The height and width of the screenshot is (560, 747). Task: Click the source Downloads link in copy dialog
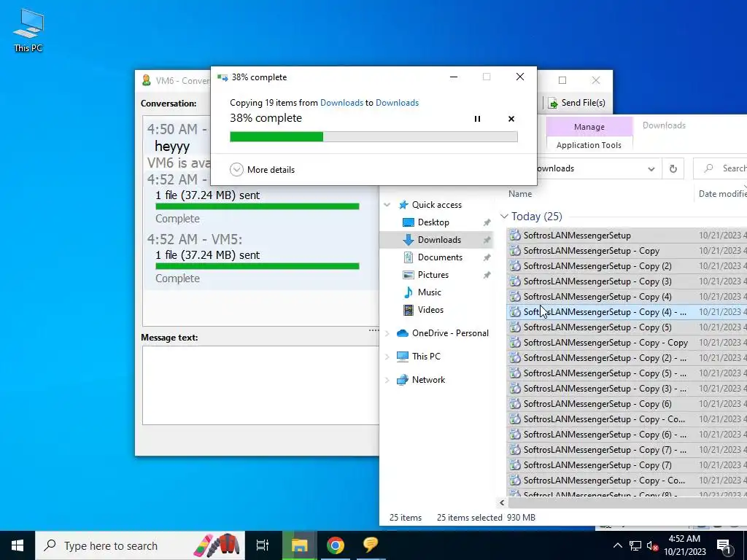pyautogui.click(x=341, y=103)
